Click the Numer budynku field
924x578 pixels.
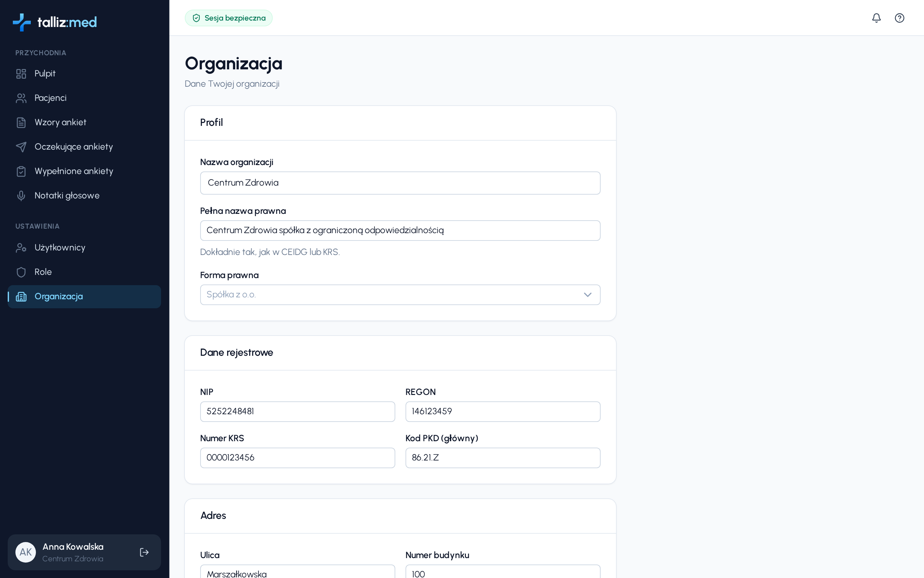[503, 572]
